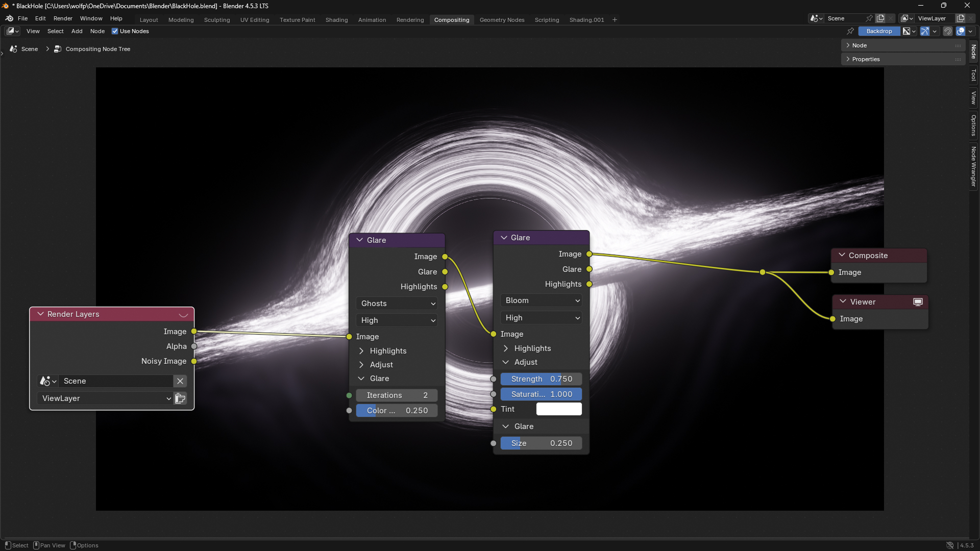
Task: Click new view layer icon in Render Layers
Action: pyautogui.click(x=180, y=398)
